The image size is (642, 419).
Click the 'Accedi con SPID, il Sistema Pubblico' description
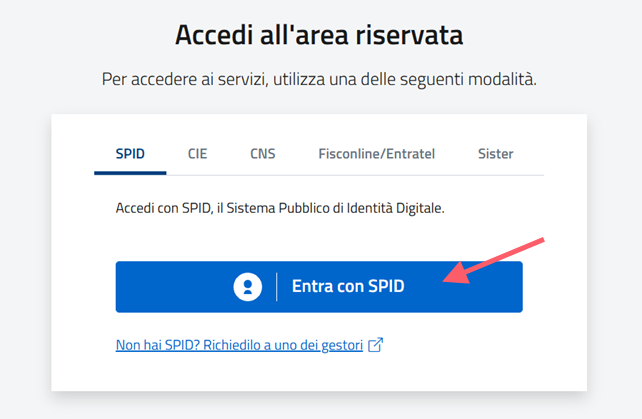click(280, 208)
